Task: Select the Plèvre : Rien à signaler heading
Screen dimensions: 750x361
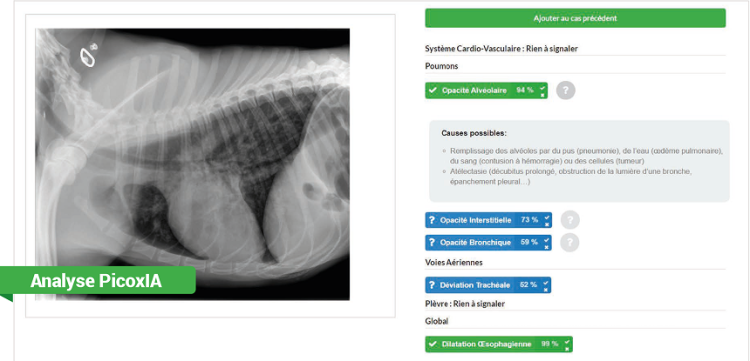Action: pos(465,304)
